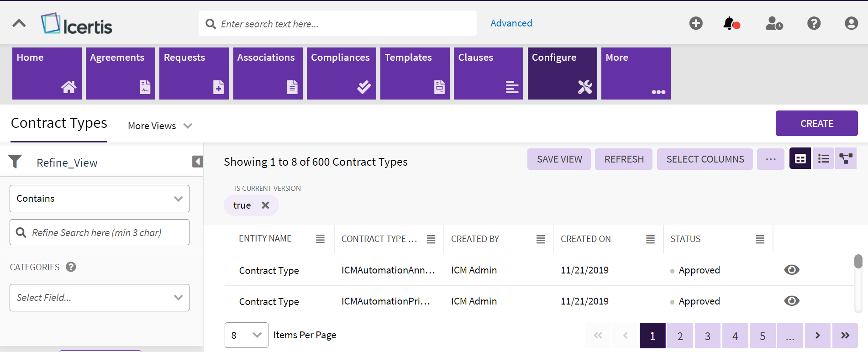Viewport: 868px width, 352px height.
Task: Click the CREATE button
Action: (816, 123)
